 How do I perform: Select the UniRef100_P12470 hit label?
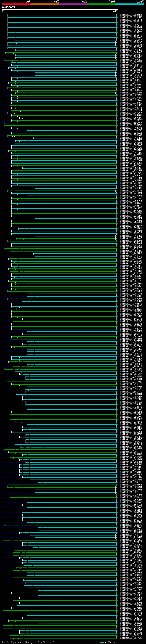(x=131, y=82)
